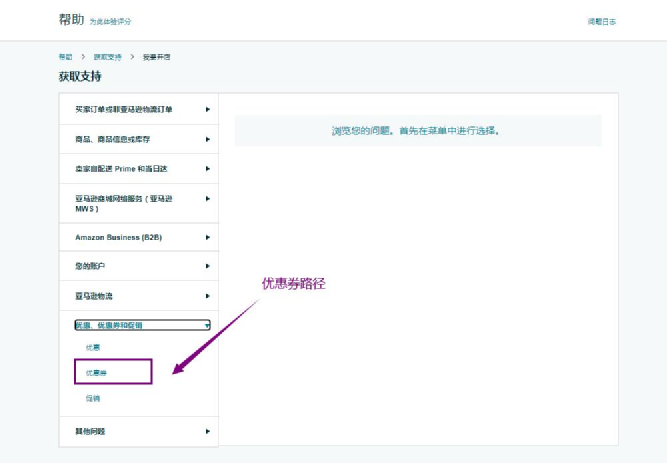Select the 促销 sub-item
667x463 pixels.
tap(93, 398)
